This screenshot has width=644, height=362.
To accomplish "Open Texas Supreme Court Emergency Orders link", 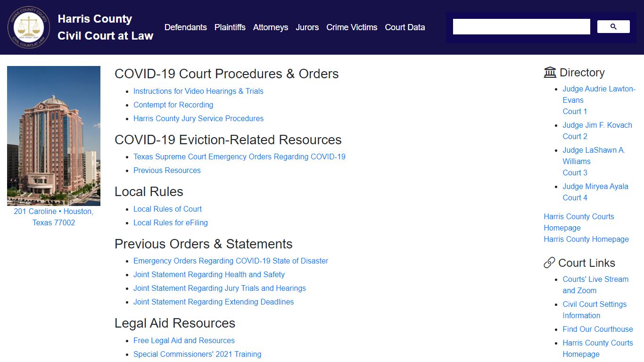I will tap(239, 156).
